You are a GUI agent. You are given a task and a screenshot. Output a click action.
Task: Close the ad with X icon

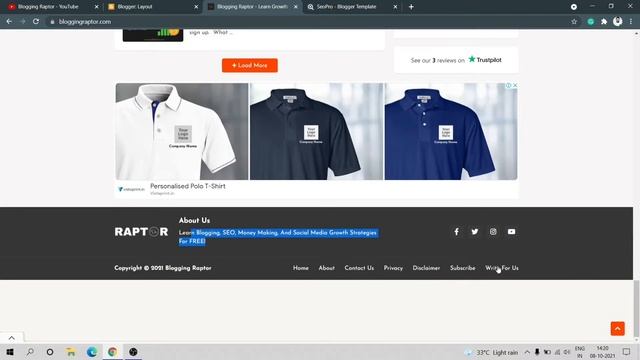[515, 85]
